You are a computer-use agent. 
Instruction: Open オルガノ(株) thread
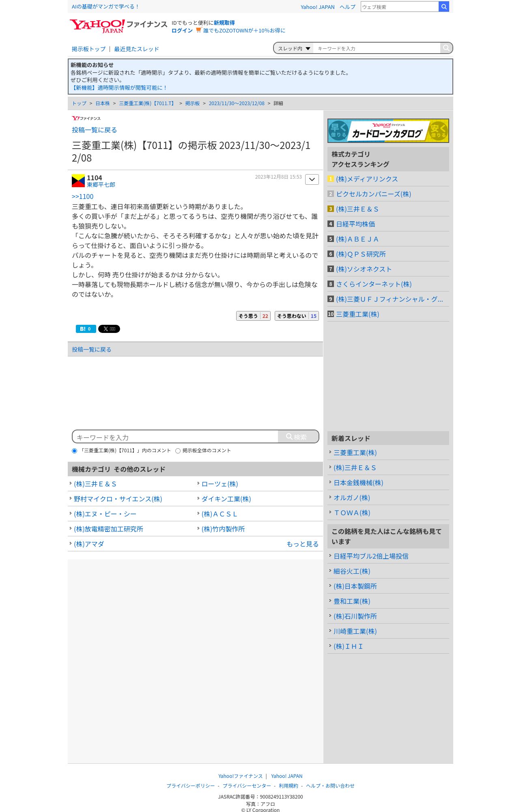tap(352, 498)
